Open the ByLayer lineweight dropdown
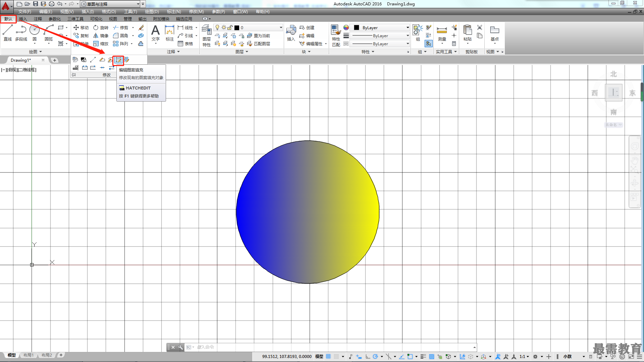 [x=380, y=36]
